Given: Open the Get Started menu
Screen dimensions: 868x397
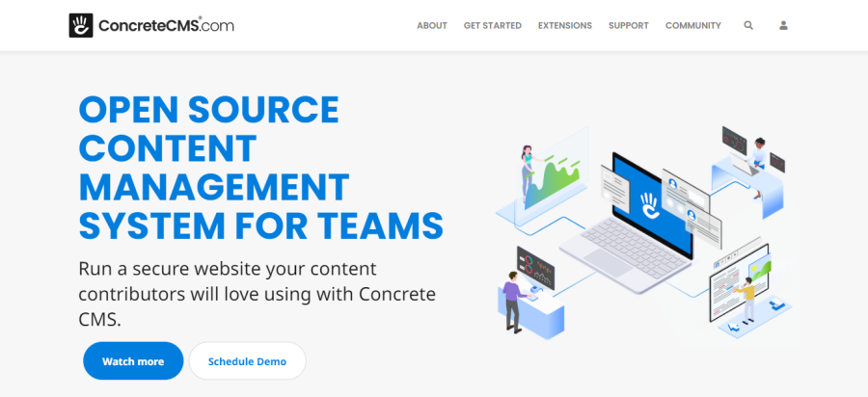Looking at the screenshot, I should click(x=493, y=25).
